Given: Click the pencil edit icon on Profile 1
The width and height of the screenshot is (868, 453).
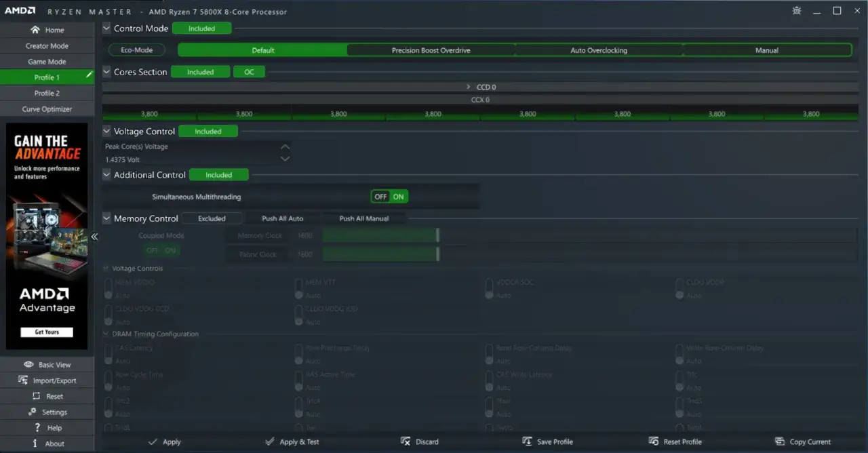Looking at the screenshot, I should [x=89, y=76].
